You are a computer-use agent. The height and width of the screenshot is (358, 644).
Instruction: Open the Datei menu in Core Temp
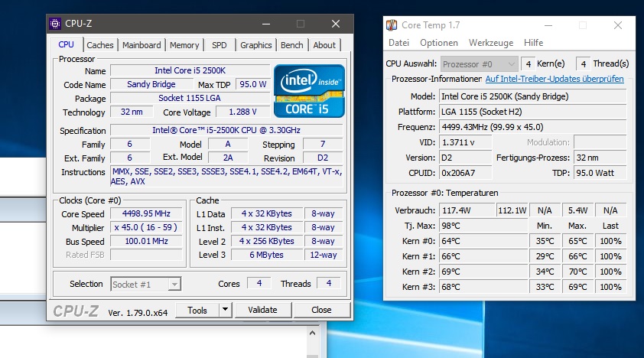click(x=398, y=43)
